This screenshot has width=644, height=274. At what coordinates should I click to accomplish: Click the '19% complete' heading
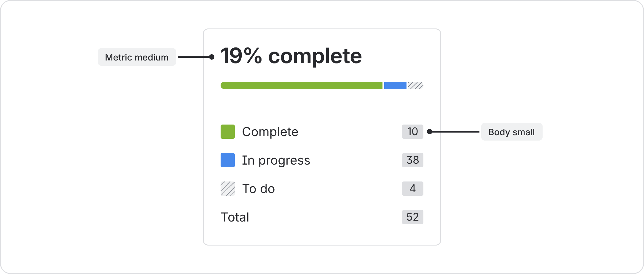click(291, 56)
